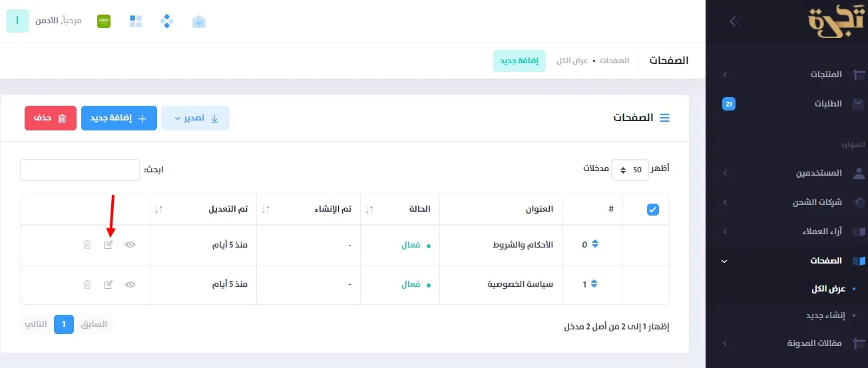Open الطلبات in sidebar

pyautogui.click(x=828, y=104)
